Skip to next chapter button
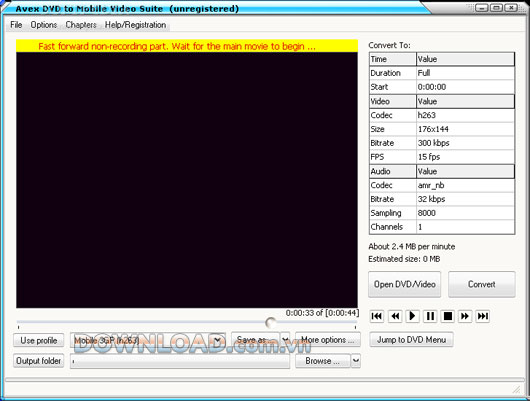The height and width of the screenshot is (401, 530). tap(483, 316)
